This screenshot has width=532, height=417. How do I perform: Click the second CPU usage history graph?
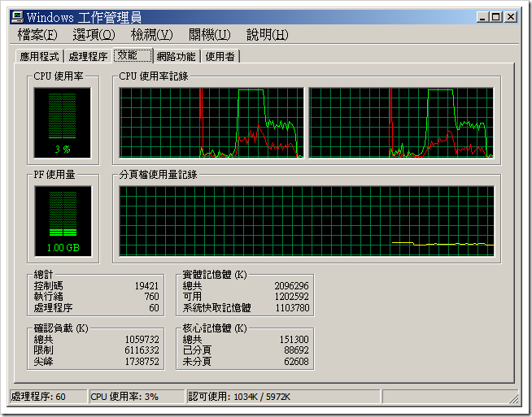pyautogui.click(x=401, y=123)
